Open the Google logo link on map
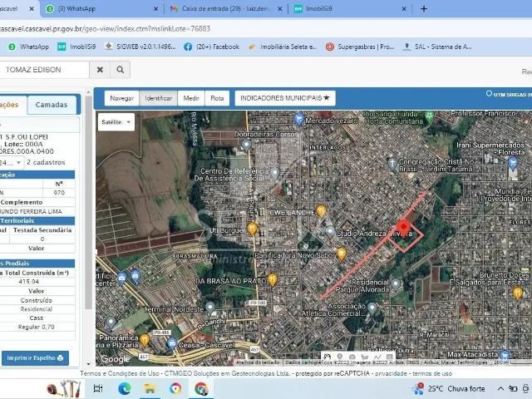 115,359
